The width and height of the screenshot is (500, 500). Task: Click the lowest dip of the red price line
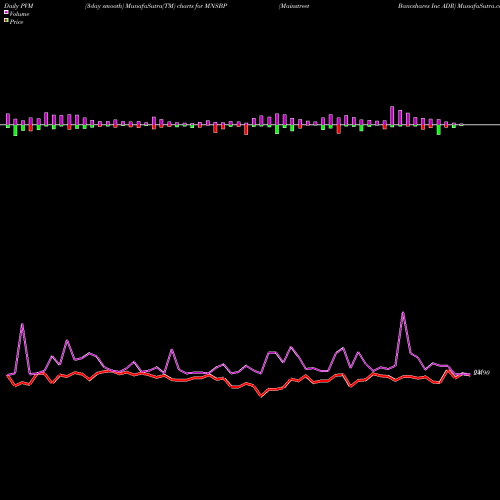click(261, 396)
